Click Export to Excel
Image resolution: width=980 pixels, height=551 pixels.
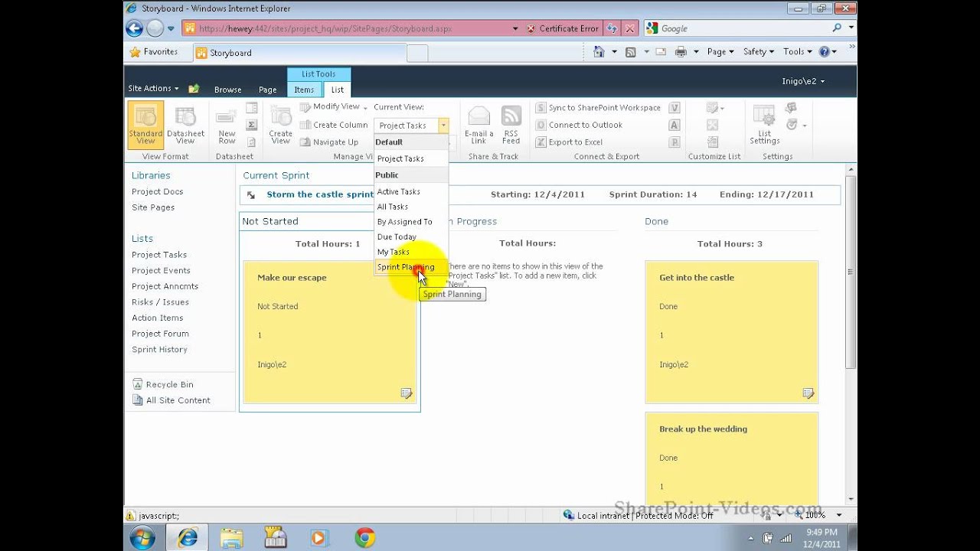pos(569,142)
